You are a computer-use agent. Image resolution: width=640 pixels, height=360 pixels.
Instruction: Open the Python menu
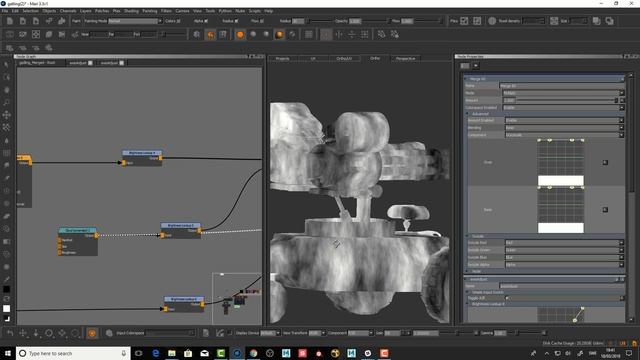tap(225, 11)
